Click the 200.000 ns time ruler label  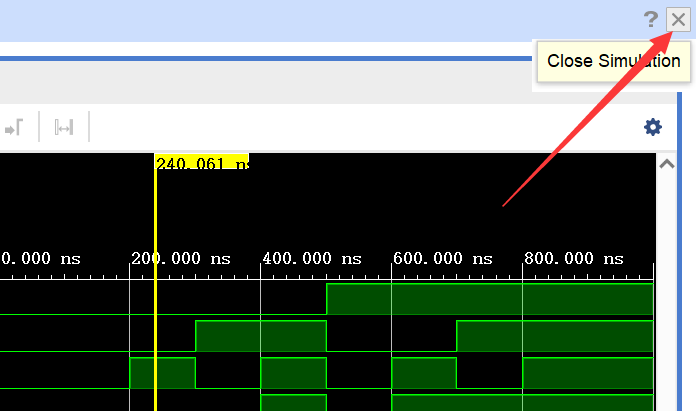click(181, 258)
